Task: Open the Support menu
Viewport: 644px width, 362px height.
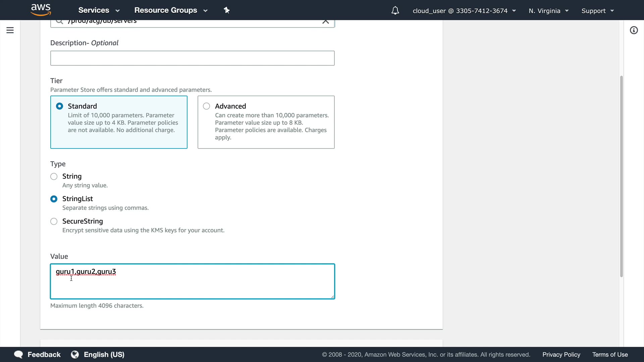Action: tap(597, 11)
